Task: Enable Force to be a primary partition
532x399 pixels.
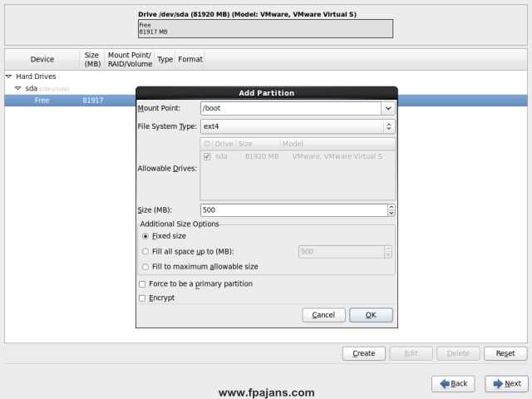Action: click(142, 284)
